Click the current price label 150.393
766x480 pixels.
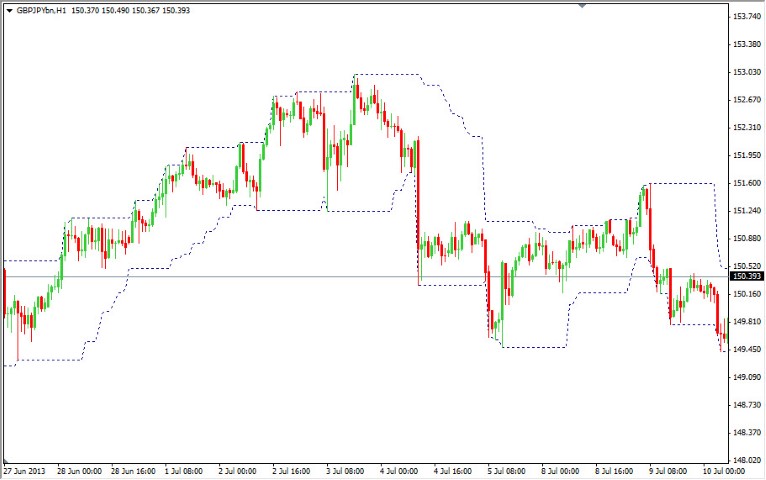point(747,276)
